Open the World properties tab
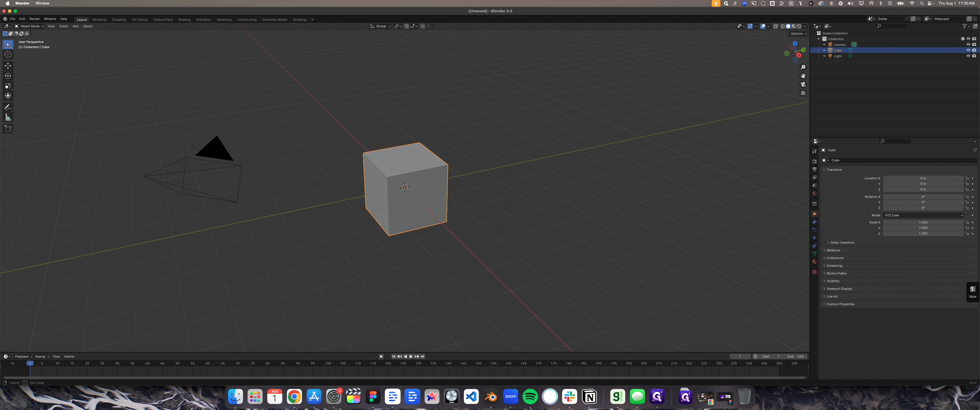Image resolution: width=980 pixels, height=410 pixels. 814,193
